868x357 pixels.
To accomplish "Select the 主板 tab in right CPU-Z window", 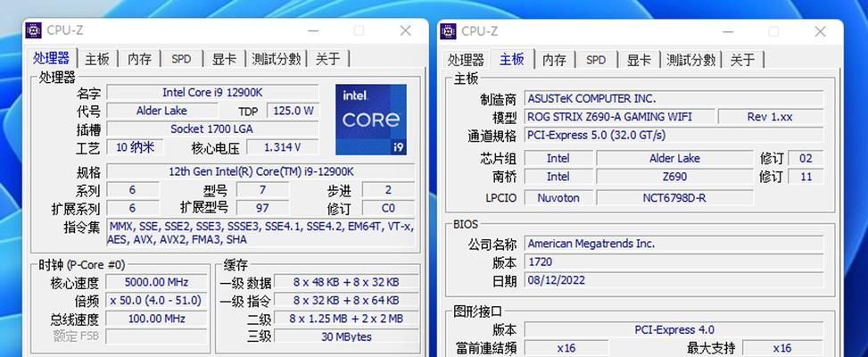I will (511, 58).
